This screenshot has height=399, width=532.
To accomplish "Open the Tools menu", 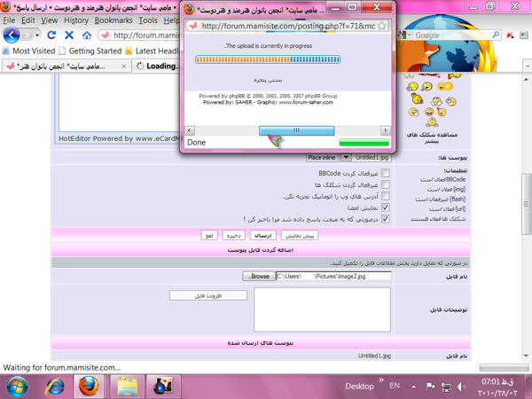I will click(x=148, y=20).
